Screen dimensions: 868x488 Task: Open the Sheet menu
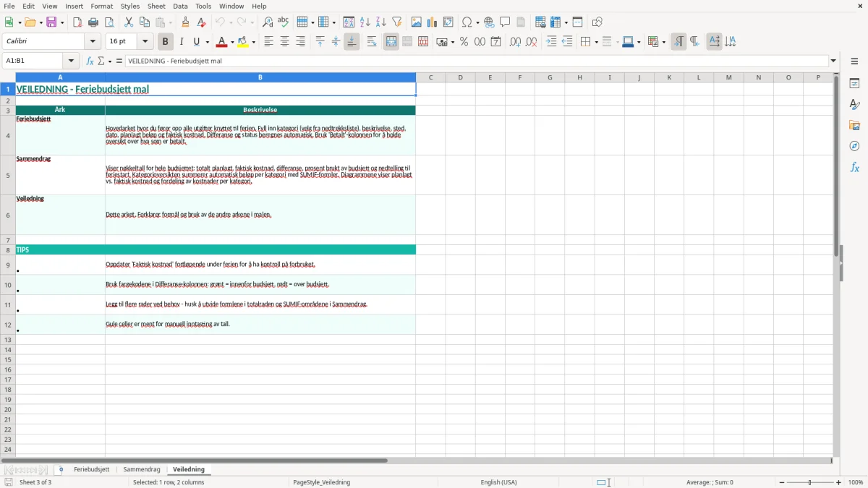[x=156, y=6]
